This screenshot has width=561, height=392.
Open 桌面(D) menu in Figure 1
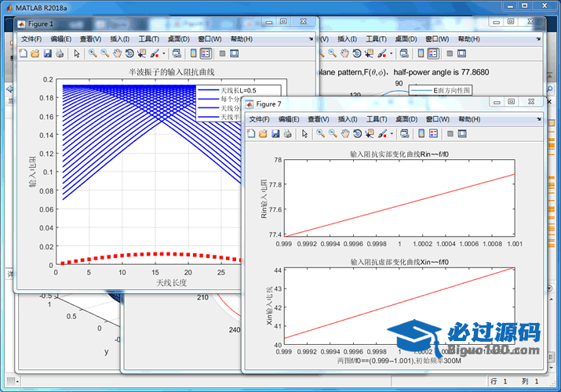(x=179, y=39)
